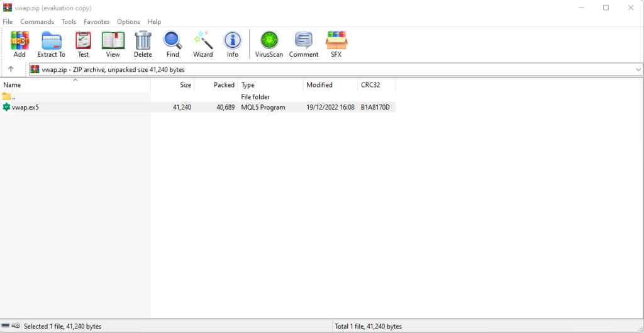
Task: Start VirusScan on the archive
Action: pos(269,44)
